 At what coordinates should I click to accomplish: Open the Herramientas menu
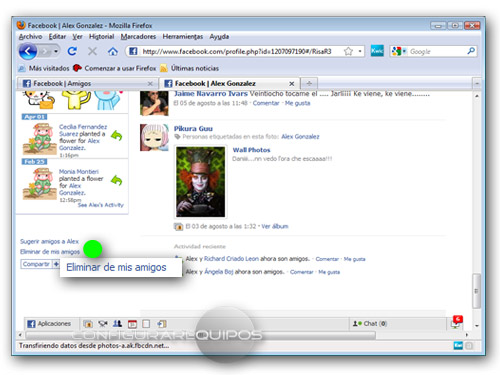(183, 36)
